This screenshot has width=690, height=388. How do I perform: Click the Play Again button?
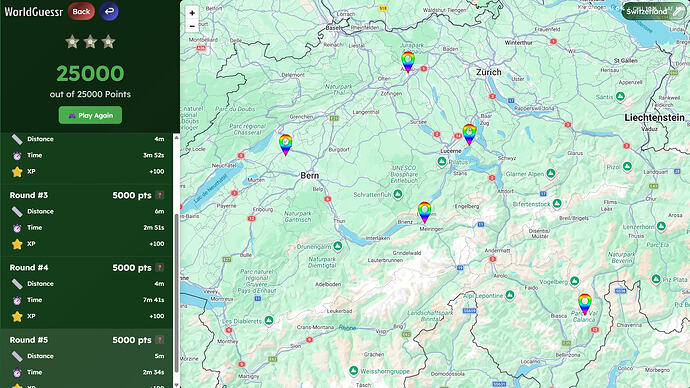pyautogui.click(x=90, y=115)
